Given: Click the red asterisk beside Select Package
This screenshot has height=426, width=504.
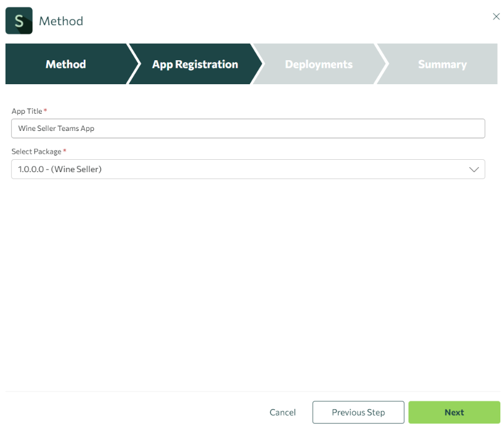Looking at the screenshot, I should tap(65, 150).
